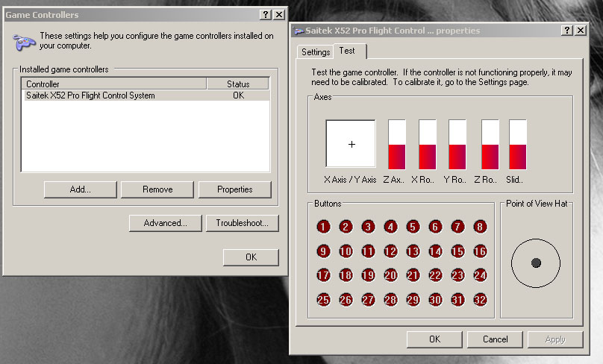Screen dimensions: 603x364
Task: Switch to the Settings tab
Action: [316, 52]
